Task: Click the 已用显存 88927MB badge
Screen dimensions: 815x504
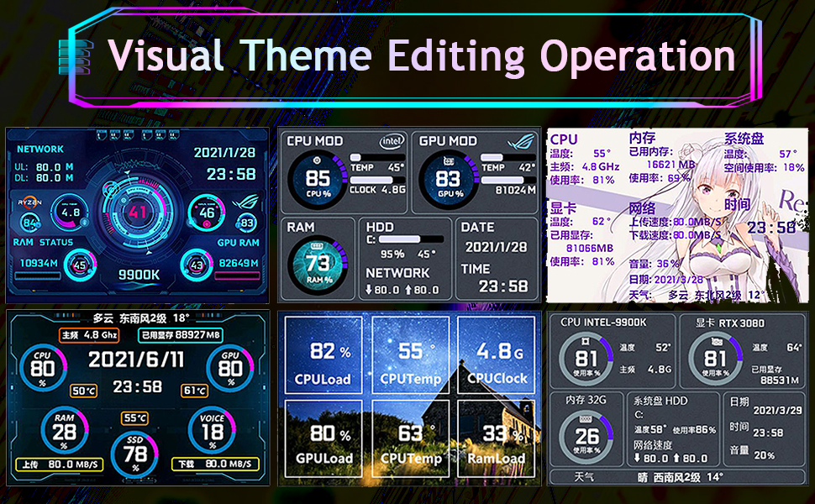Action: point(181,335)
